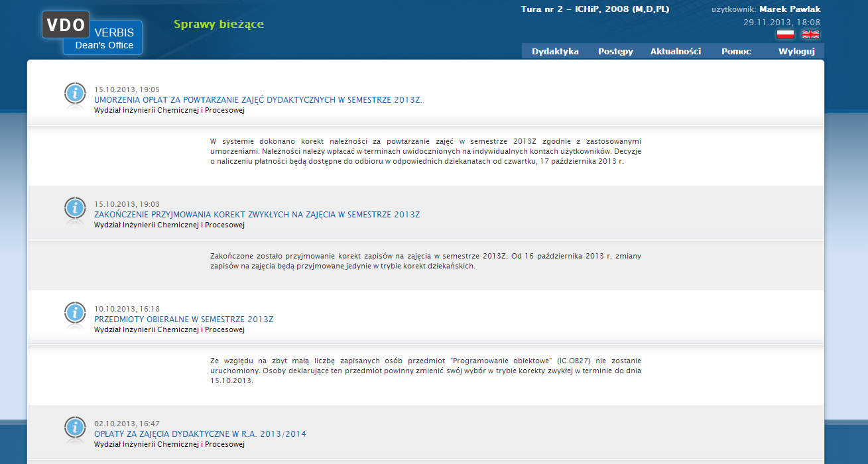Viewport: 868px width, 464px height.
Task: Open 'Zakończenie przyjmowania korekt zwykłych' announcement
Action: coord(257,215)
